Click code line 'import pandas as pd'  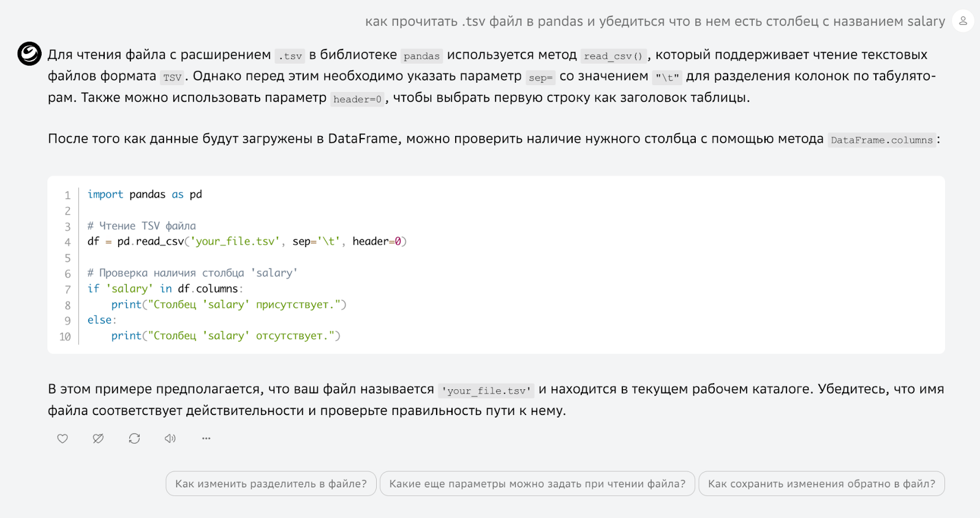tap(145, 194)
